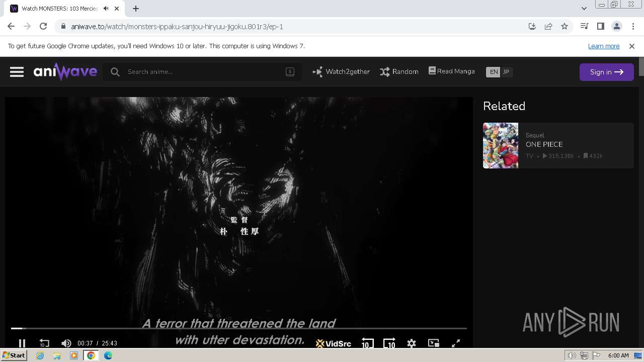Expand the tab search dropdown

coord(584,8)
